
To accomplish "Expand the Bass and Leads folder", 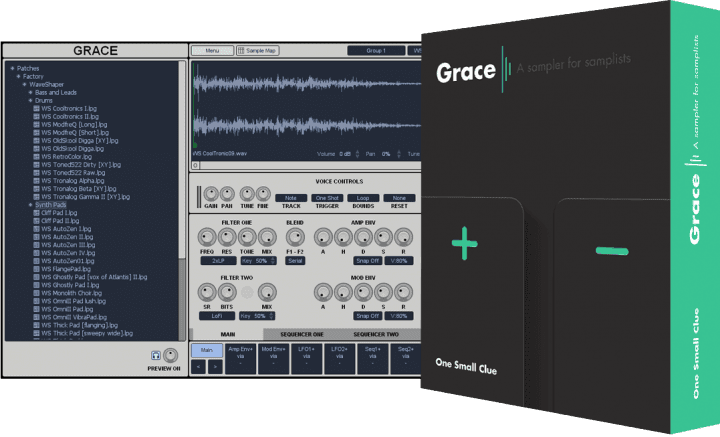I will 30,92.
